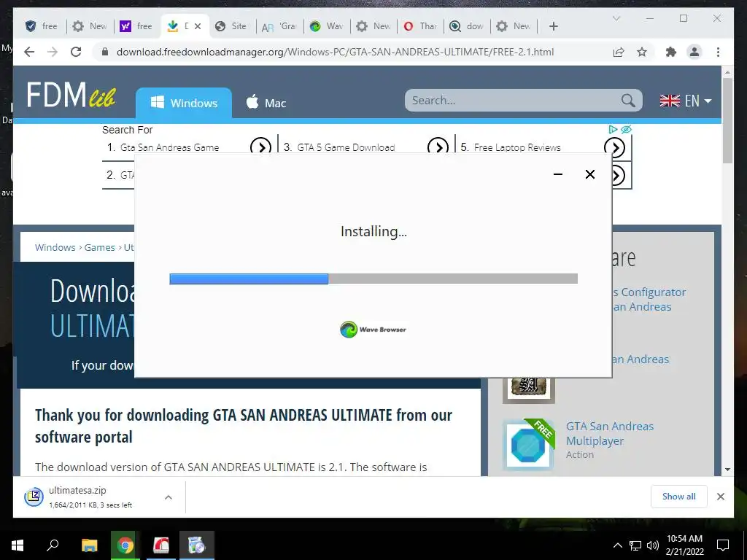The width and height of the screenshot is (747, 560).
Task: Click the search magnifier icon on FDMlib
Action: 628,101
